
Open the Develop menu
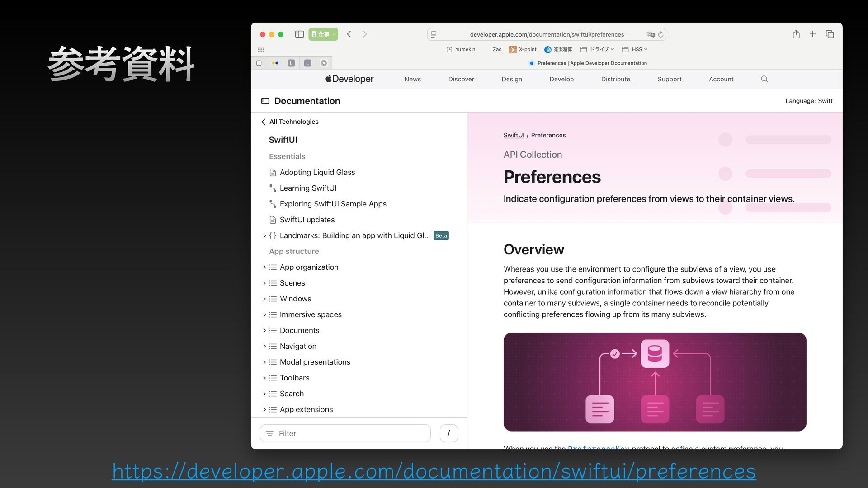coord(561,79)
